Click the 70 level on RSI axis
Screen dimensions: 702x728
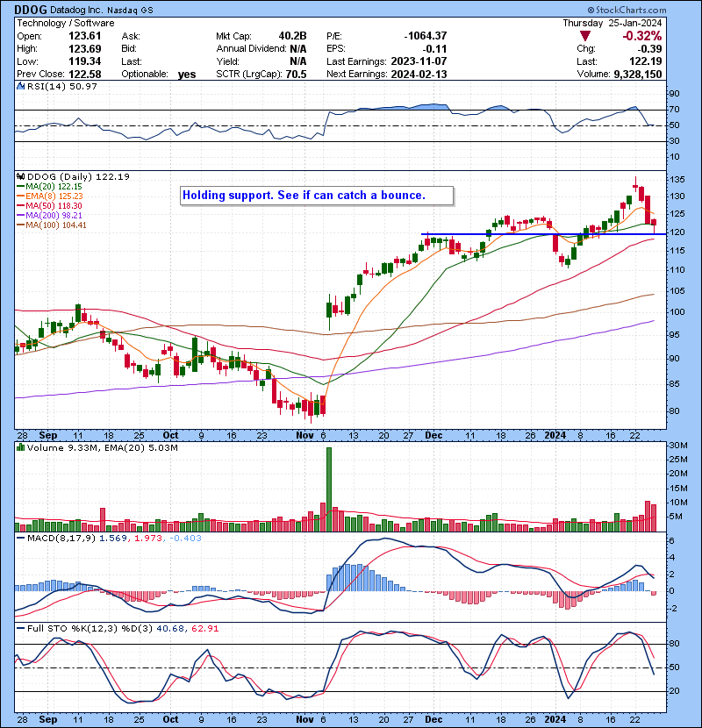pyautogui.click(x=674, y=110)
